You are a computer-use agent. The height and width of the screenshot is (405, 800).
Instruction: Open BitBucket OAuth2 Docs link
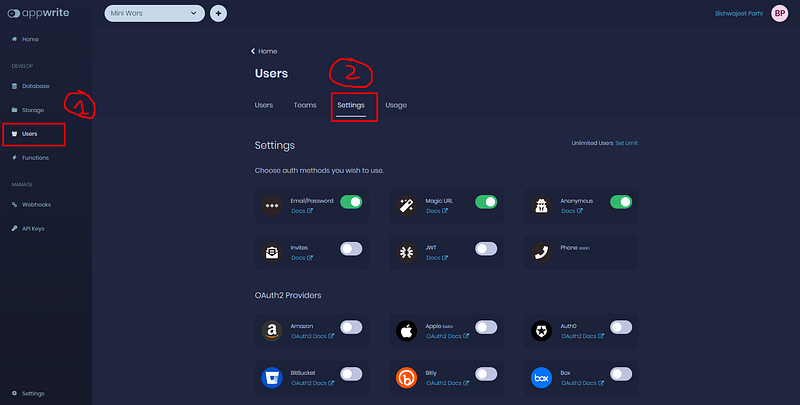[312, 384]
